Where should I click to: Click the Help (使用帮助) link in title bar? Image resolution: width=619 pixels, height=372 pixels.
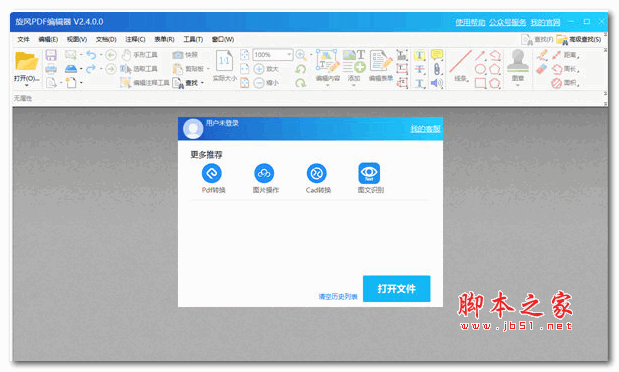click(x=470, y=22)
